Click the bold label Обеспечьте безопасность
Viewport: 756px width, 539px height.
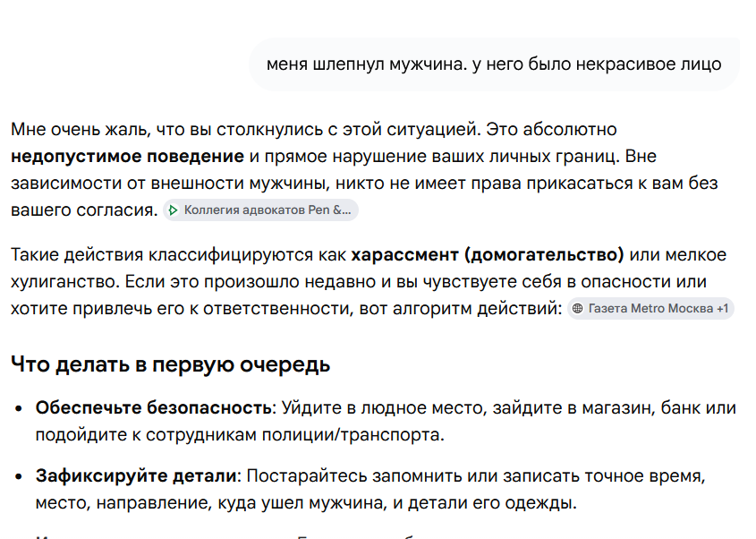(154, 408)
